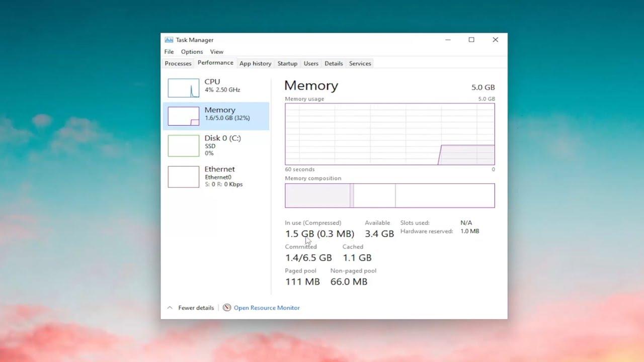Open the View menu
The height and width of the screenshot is (362, 644).
pyautogui.click(x=216, y=52)
